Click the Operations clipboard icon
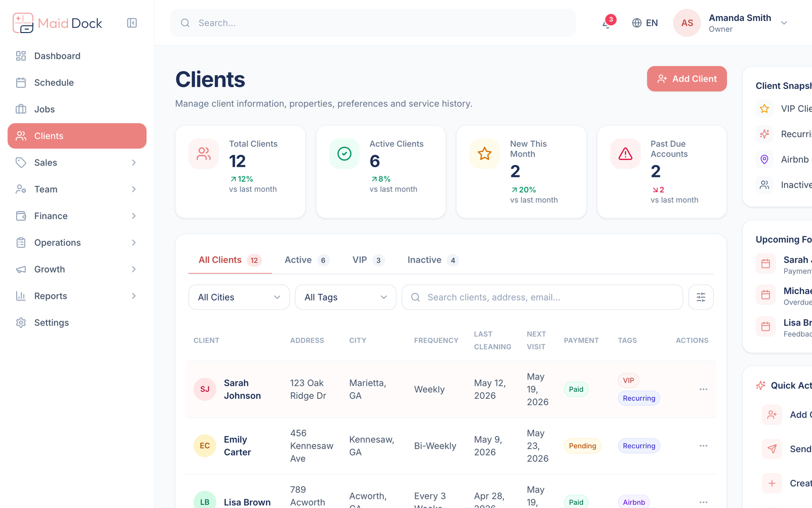Viewport: 812px width, 508px height. (21, 243)
